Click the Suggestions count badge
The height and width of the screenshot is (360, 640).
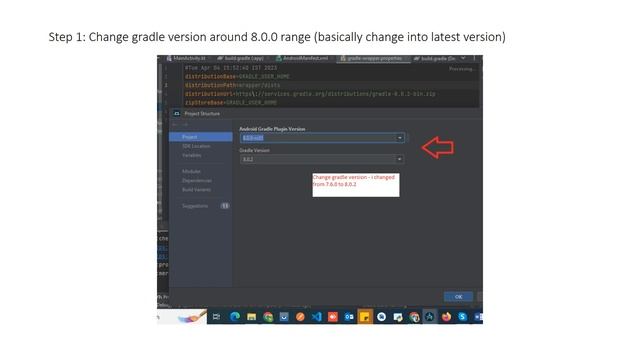pos(225,206)
